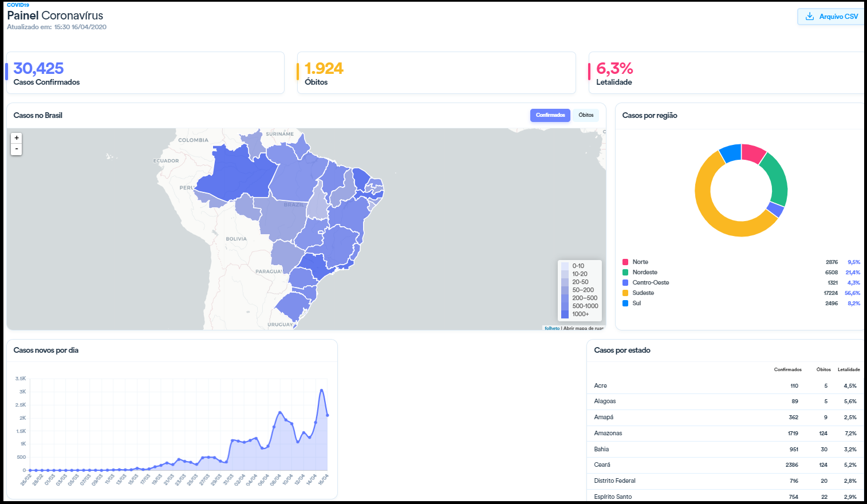
Task: Click the Centro-Oeste legend color square
Action: pyautogui.click(x=625, y=283)
